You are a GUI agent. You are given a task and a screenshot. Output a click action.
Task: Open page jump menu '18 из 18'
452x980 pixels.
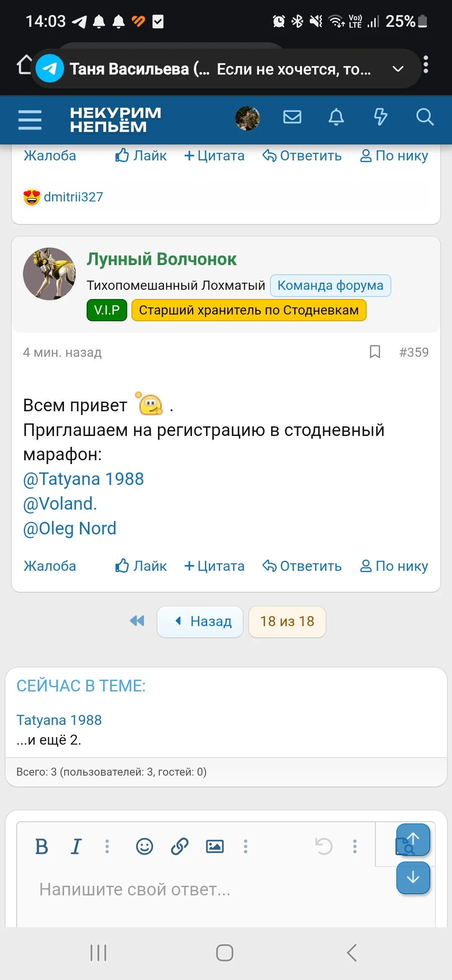[x=287, y=622]
